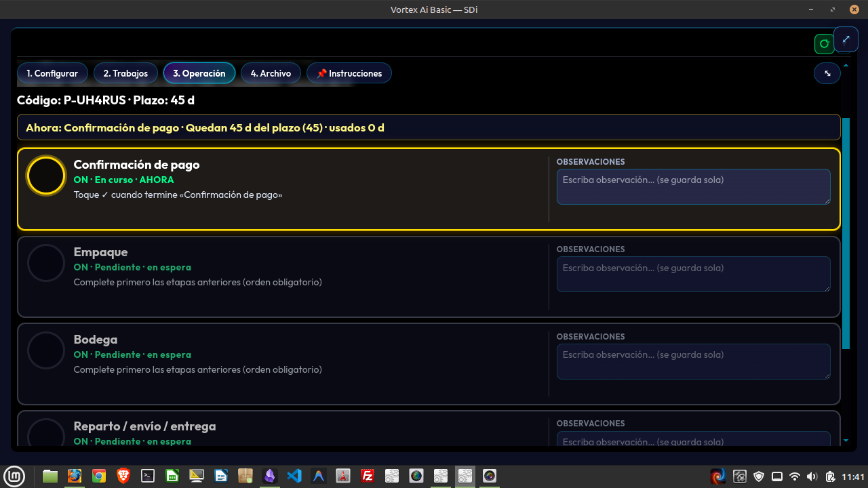
Task: Launch Firefox from the taskbar
Action: pos(75,476)
